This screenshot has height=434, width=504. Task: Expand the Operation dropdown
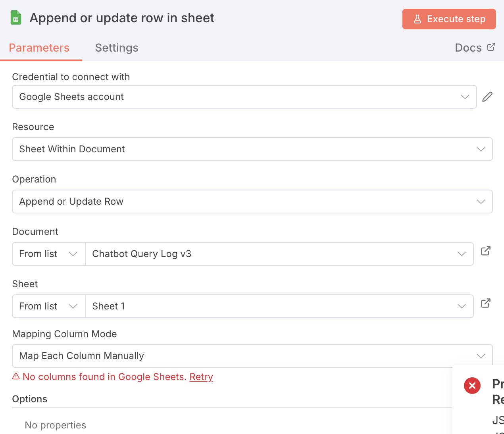coord(252,202)
